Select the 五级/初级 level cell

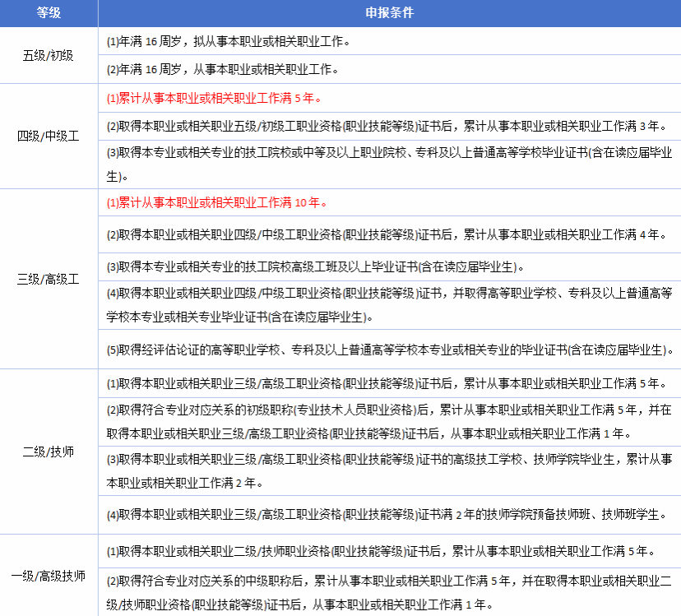[48, 55]
